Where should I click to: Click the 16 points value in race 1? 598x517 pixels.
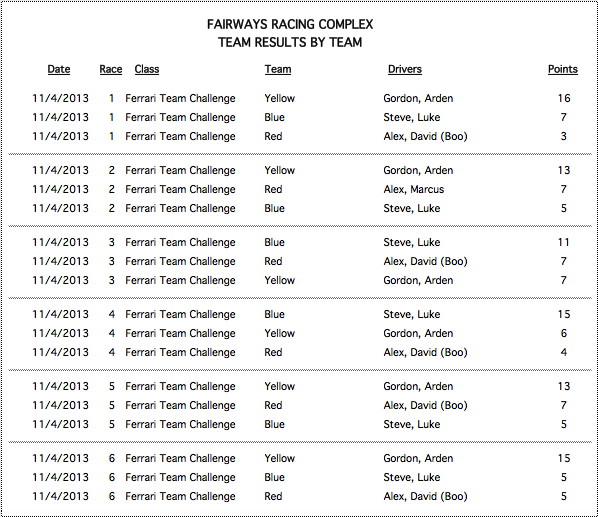(x=564, y=98)
